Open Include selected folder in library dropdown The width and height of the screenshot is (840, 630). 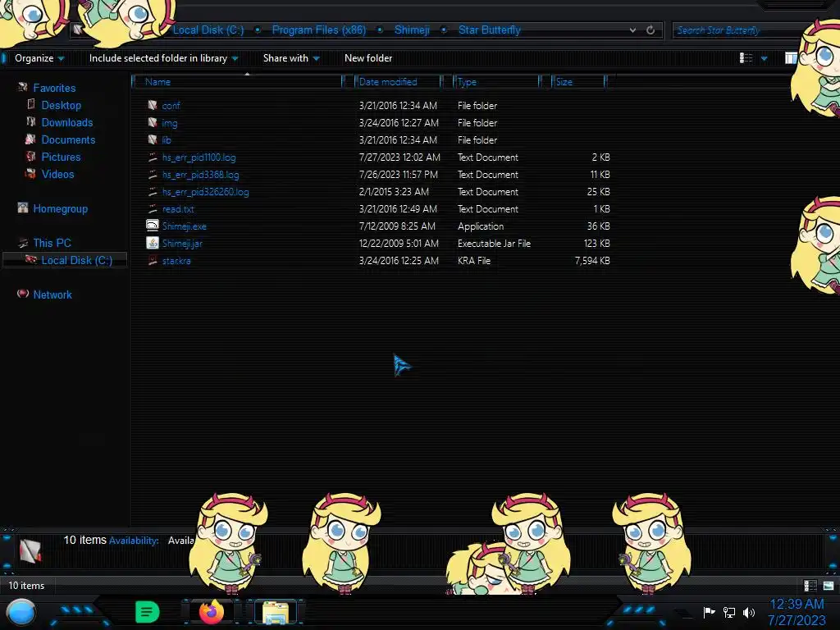point(163,58)
